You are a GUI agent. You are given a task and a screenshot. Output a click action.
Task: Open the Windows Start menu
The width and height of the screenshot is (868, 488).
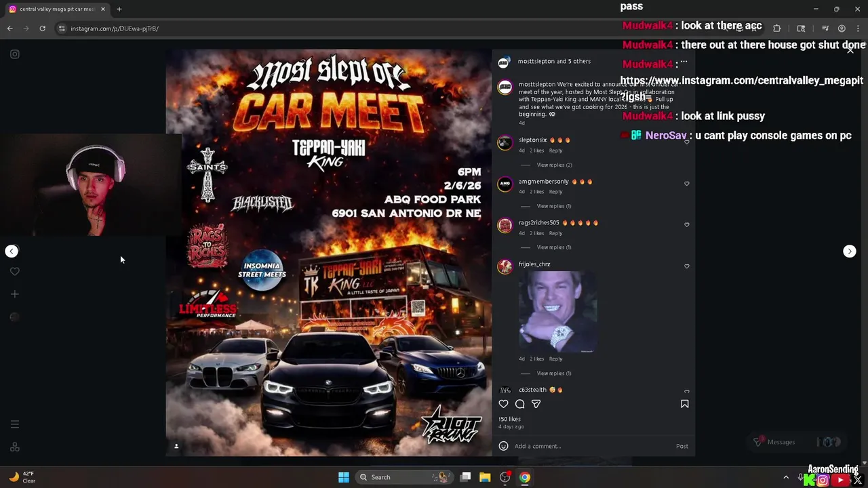pos(344,477)
